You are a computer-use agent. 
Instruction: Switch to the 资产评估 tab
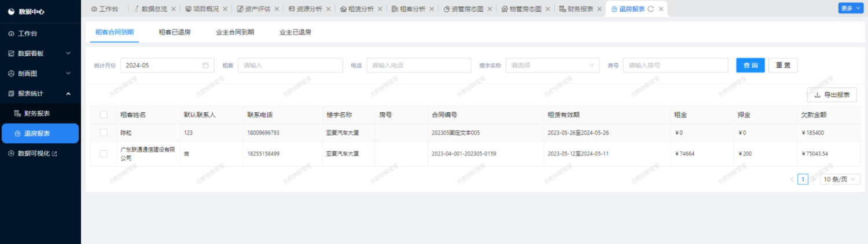pyautogui.click(x=255, y=9)
